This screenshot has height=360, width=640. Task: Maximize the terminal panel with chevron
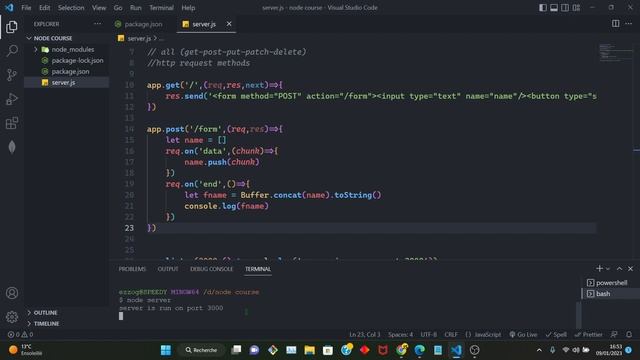point(619,269)
